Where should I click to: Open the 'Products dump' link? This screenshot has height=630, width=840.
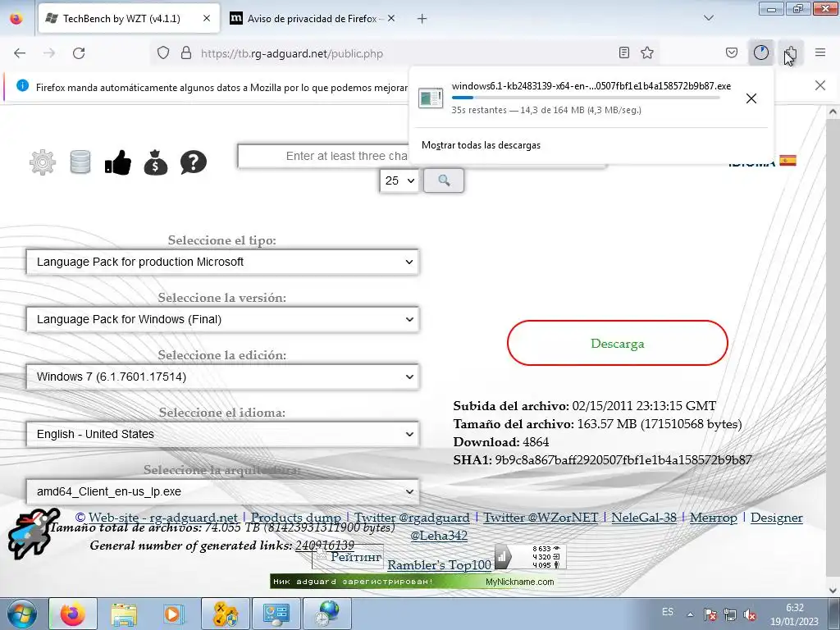(295, 518)
